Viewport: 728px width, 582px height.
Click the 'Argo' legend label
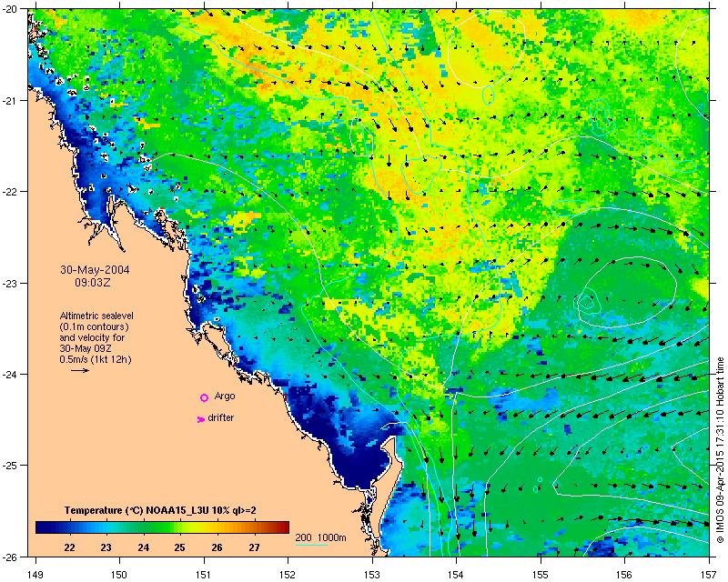click(225, 396)
